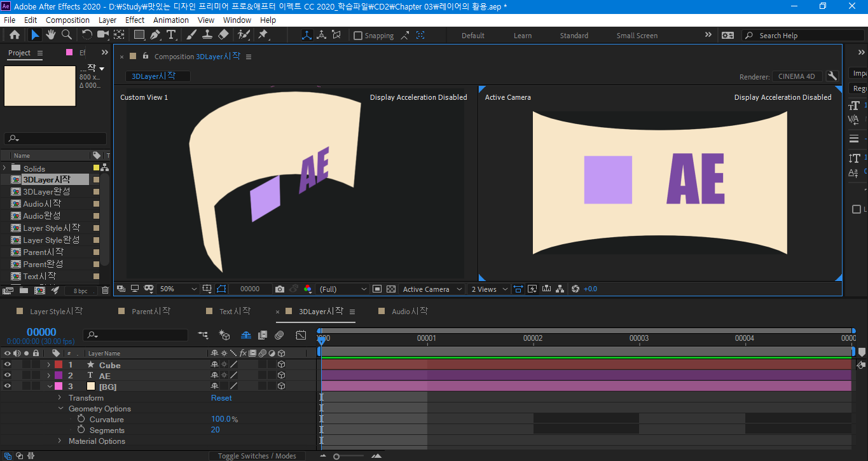
Task: Choose Local Axis Mode icon
Action: coord(307,35)
